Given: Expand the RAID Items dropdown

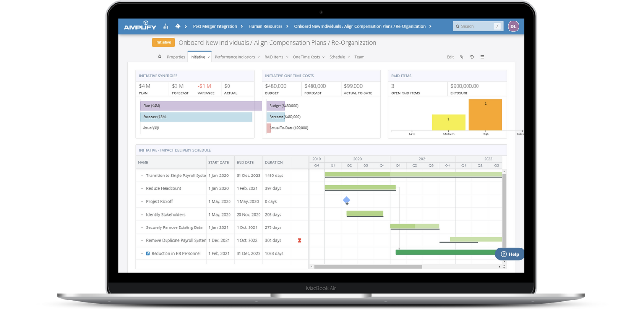Looking at the screenshot, I should click(x=286, y=57).
